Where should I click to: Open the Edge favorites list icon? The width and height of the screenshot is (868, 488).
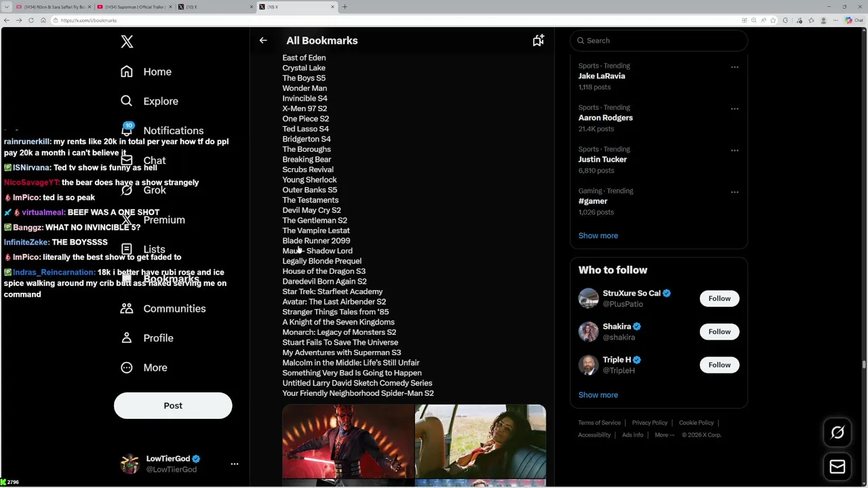(811, 20)
